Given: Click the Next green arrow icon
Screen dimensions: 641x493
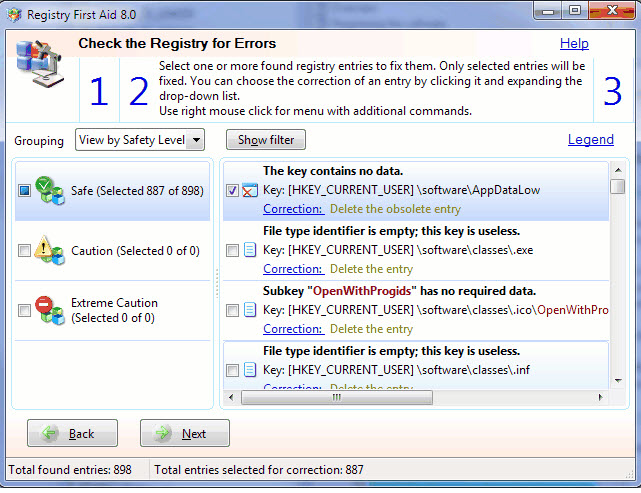Looking at the screenshot, I should (x=163, y=433).
